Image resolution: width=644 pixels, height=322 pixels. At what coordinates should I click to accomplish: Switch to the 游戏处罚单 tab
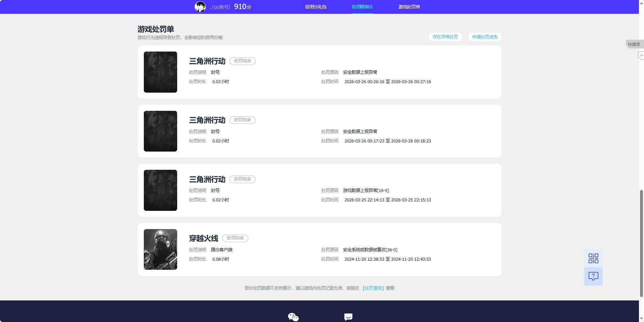409,7
